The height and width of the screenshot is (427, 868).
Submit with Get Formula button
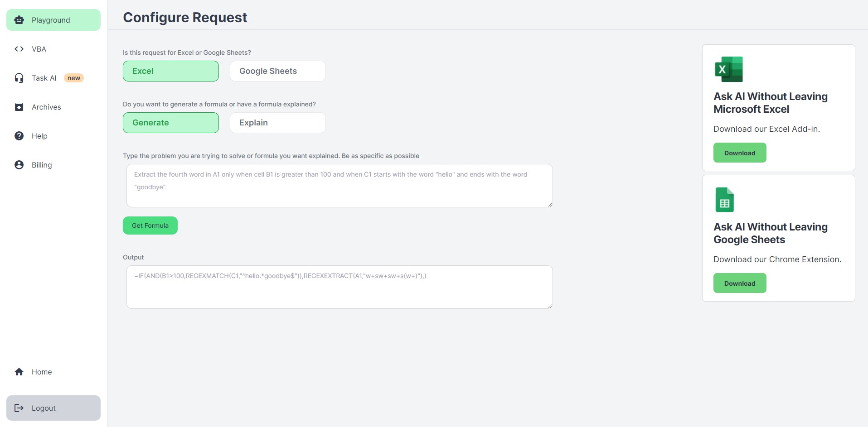pyautogui.click(x=150, y=225)
